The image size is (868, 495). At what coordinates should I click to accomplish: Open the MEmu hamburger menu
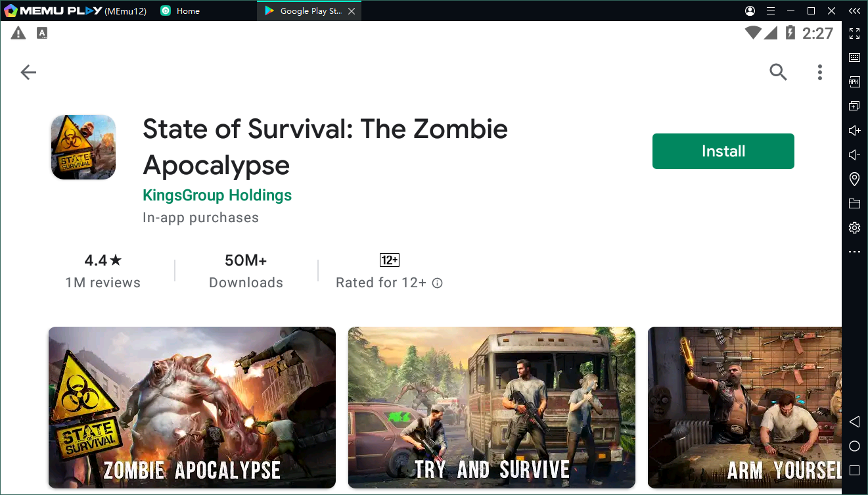tap(771, 11)
